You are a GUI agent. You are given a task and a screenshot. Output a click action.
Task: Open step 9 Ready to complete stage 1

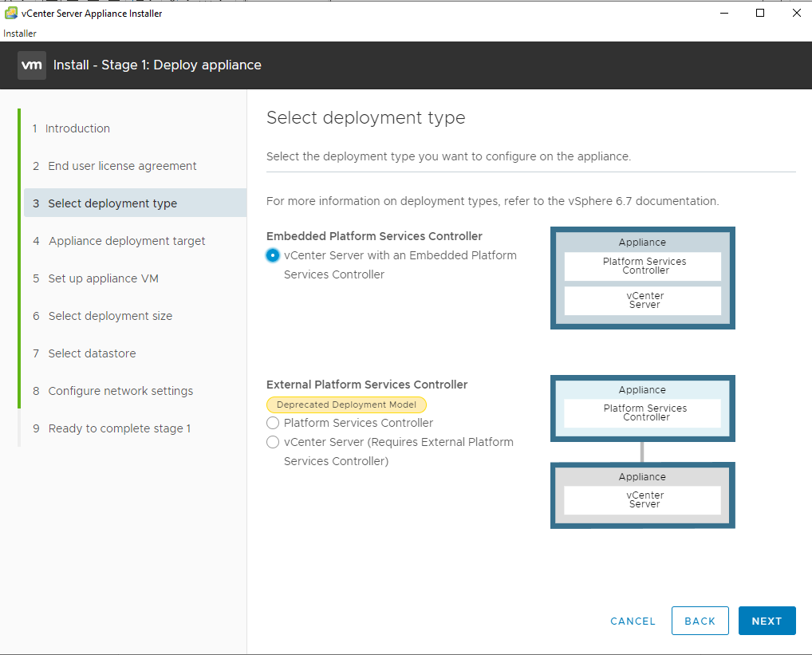(x=112, y=428)
